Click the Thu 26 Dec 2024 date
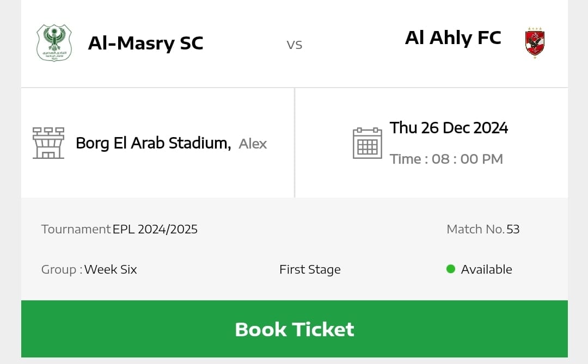 [449, 128]
